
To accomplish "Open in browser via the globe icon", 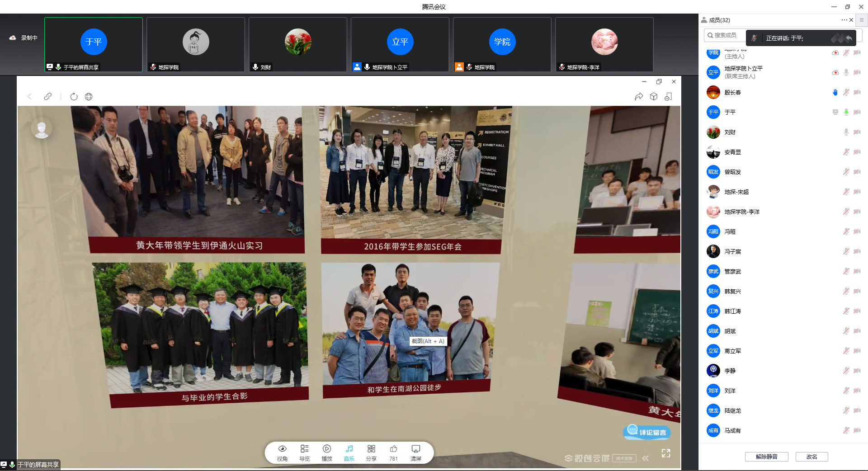I will (89, 97).
